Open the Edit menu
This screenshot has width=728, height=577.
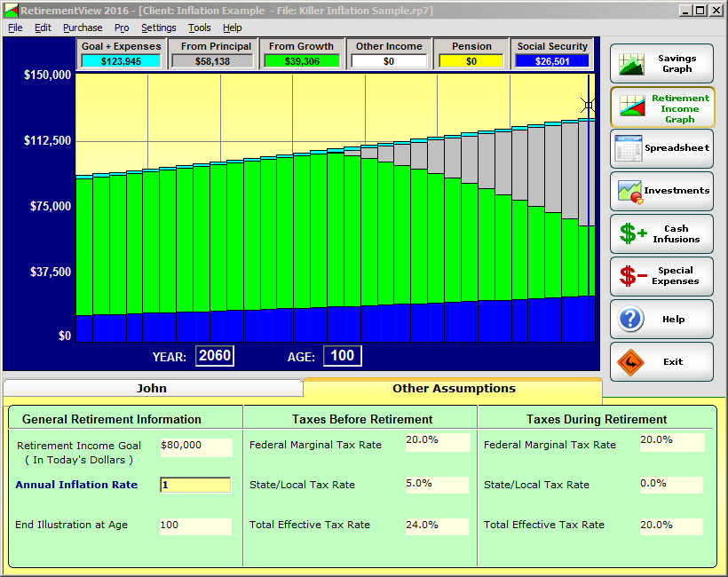pos(43,28)
